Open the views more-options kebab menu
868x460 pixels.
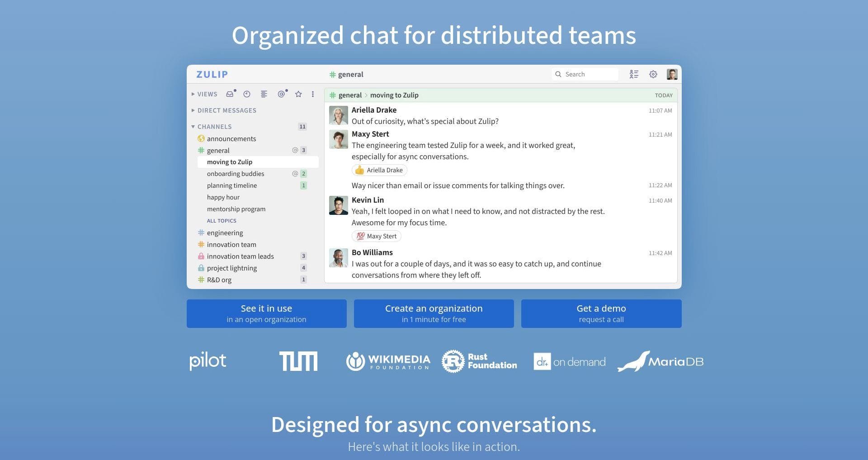[313, 94]
